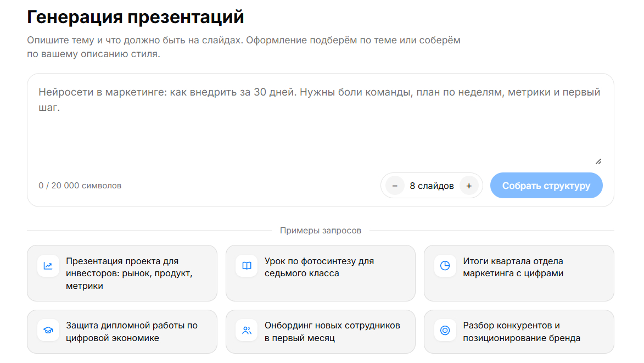Click the pie chart icon on quarterly results card
The width and height of the screenshot is (644, 363).
click(x=445, y=266)
